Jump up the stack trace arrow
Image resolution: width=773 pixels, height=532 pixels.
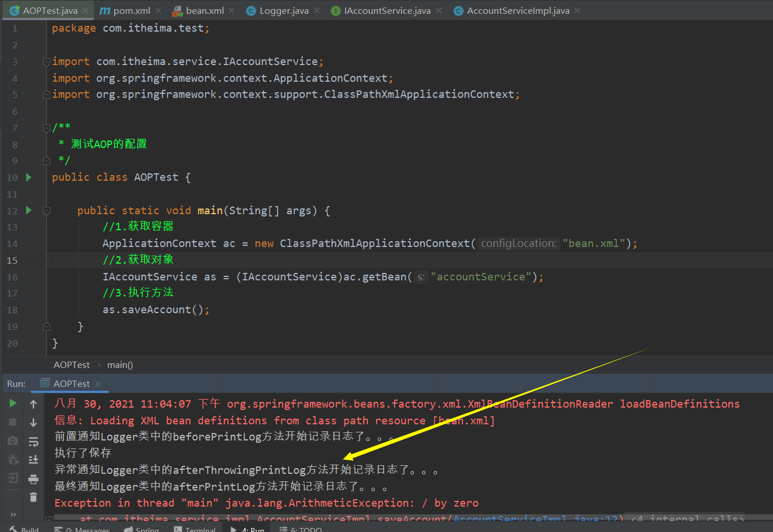coord(33,404)
